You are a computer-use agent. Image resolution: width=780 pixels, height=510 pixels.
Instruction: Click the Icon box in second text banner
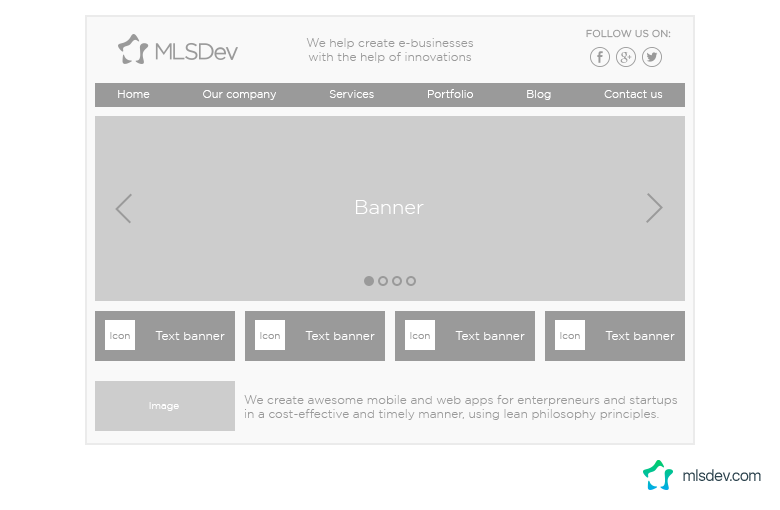click(x=270, y=335)
